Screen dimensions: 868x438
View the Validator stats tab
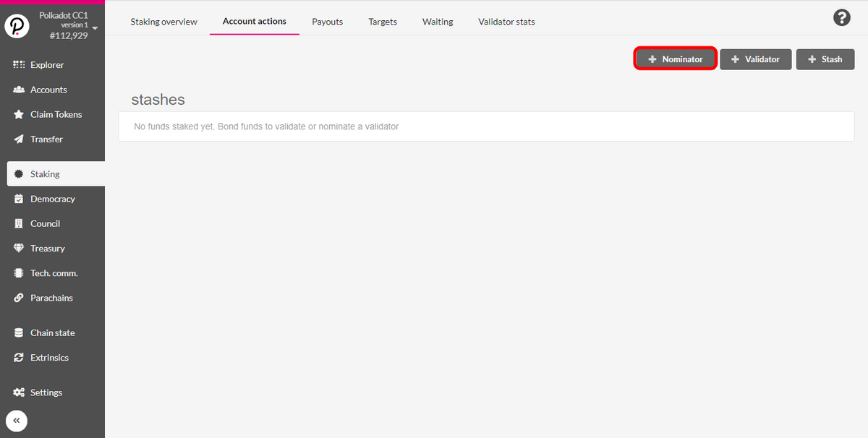(506, 21)
